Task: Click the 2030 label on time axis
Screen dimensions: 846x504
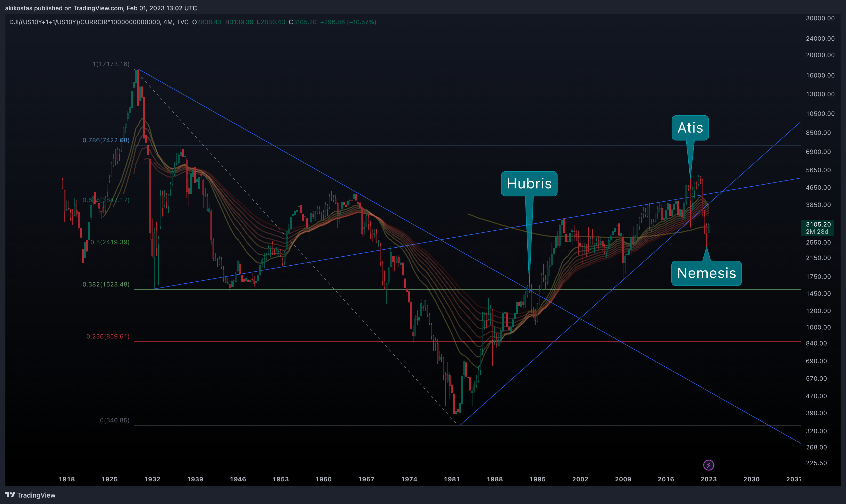Action: (x=751, y=479)
